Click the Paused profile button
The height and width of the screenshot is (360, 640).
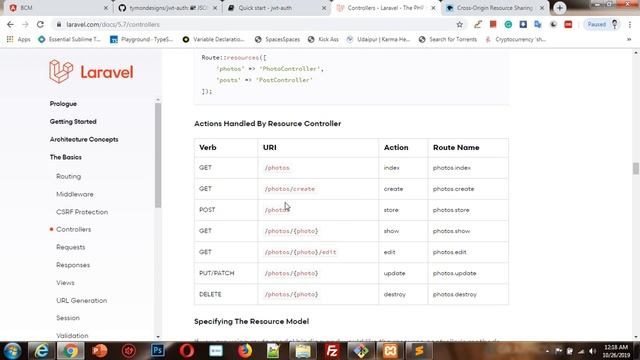602,24
